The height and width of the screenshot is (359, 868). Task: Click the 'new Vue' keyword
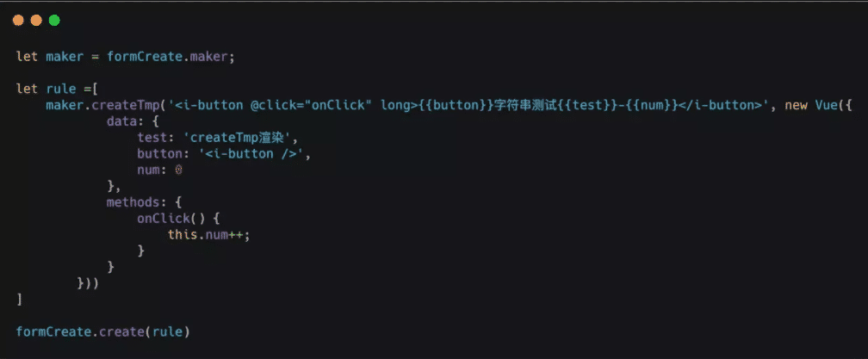(811, 106)
